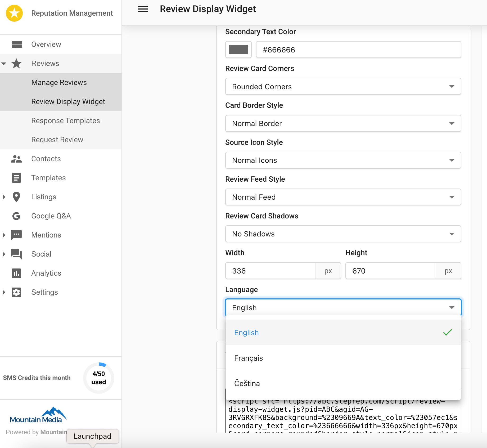Click the Google Q&A G icon

tap(16, 216)
